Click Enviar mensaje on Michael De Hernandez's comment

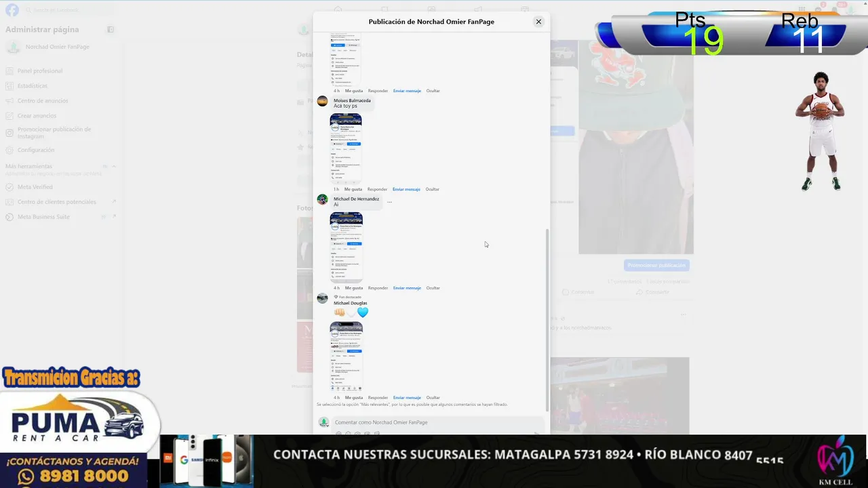[407, 288]
